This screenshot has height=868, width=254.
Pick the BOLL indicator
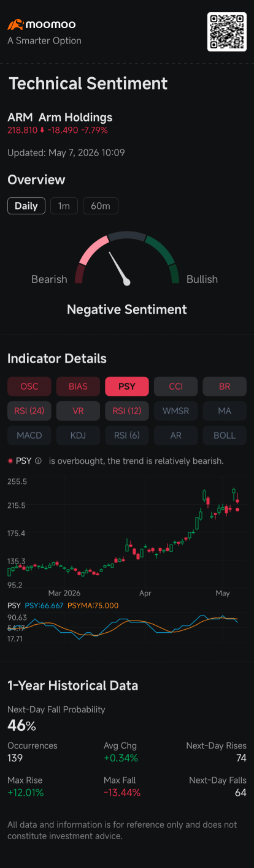pos(225,435)
